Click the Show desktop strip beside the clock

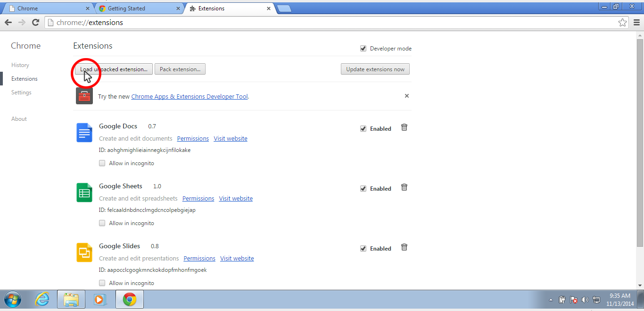pos(641,299)
